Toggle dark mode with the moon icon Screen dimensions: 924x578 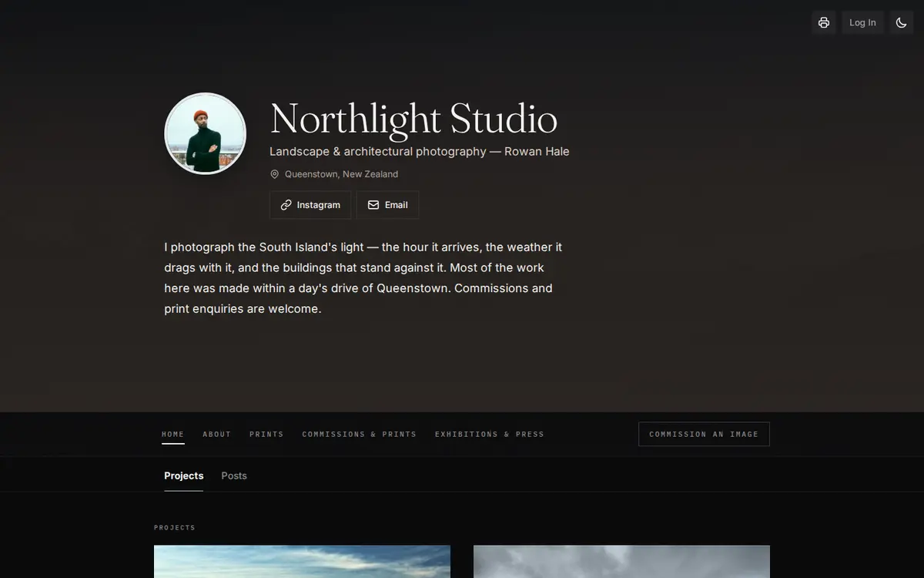point(902,22)
